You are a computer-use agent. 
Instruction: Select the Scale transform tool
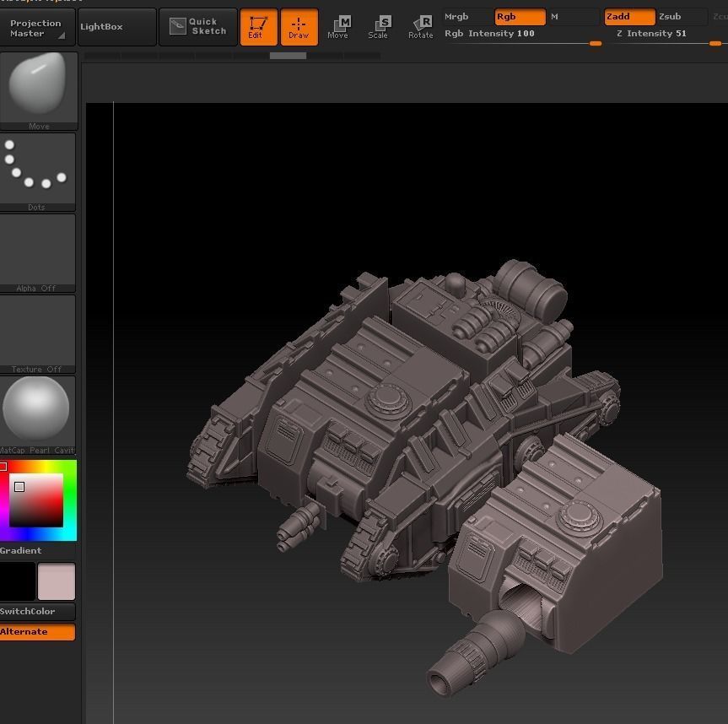(x=379, y=27)
